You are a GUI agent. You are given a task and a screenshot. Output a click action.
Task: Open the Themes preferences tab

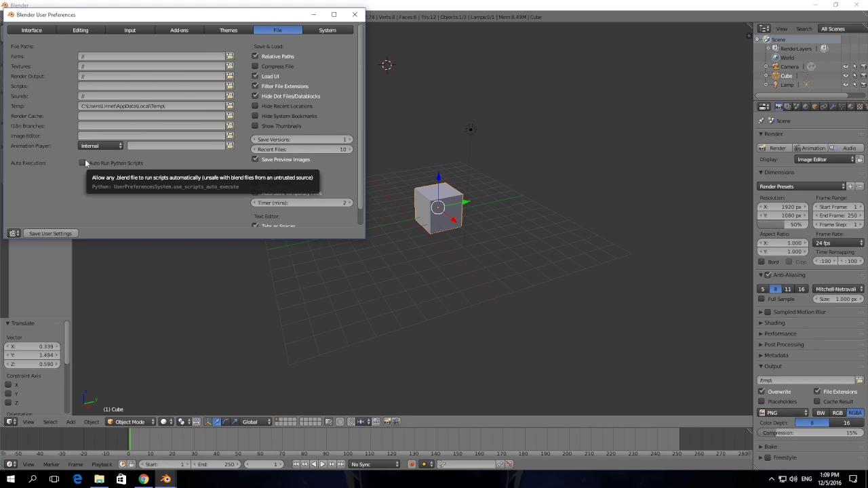coord(229,30)
